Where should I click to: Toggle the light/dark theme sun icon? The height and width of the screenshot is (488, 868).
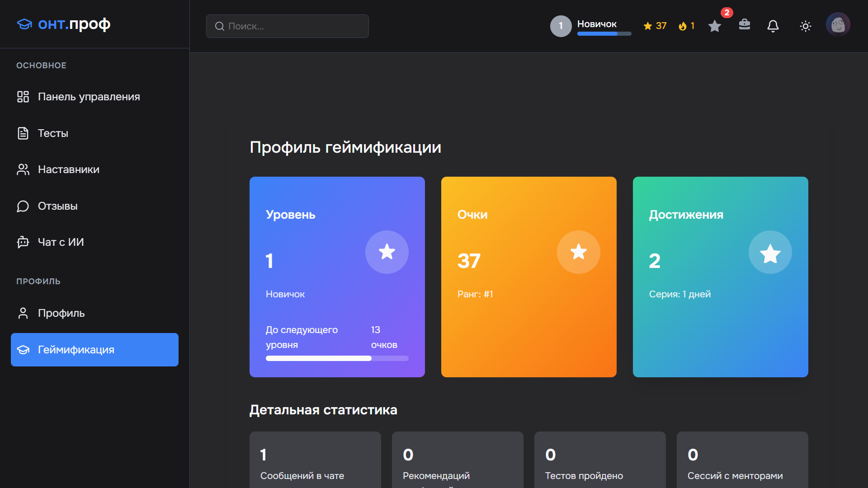[806, 26]
